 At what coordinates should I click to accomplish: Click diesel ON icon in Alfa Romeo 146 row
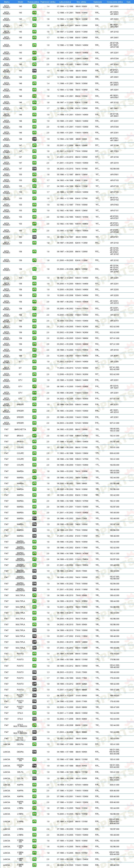(34, 139)
